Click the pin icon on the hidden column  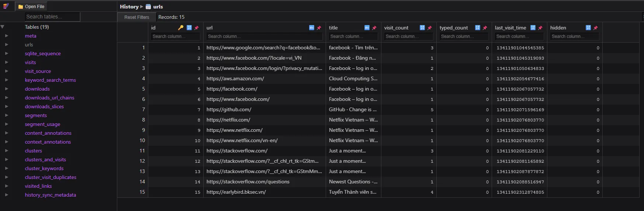click(x=596, y=28)
